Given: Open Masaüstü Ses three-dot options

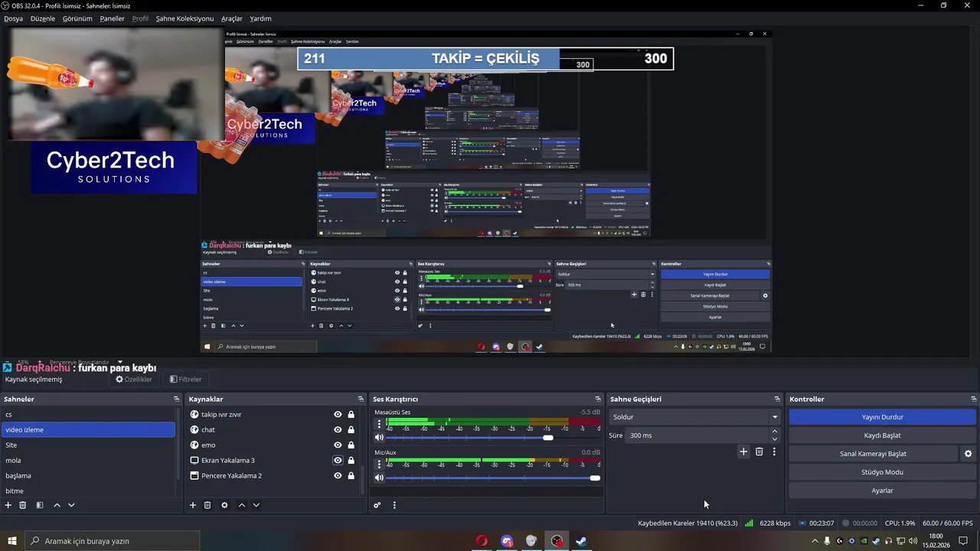Looking at the screenshot, I should pos(379,423).
